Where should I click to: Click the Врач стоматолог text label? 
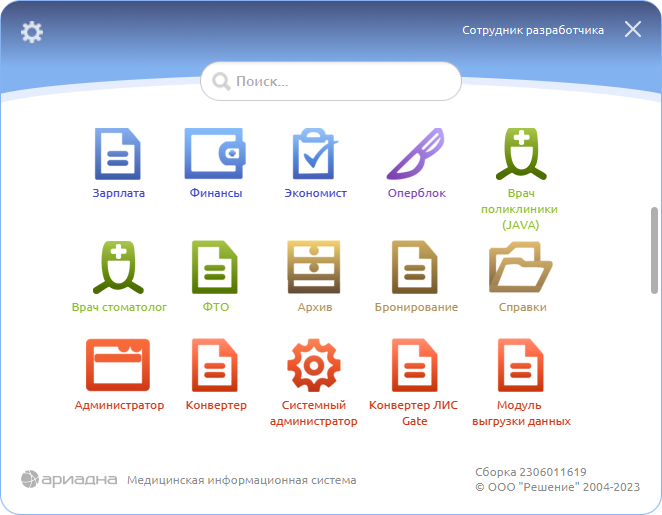pos(119,307)
